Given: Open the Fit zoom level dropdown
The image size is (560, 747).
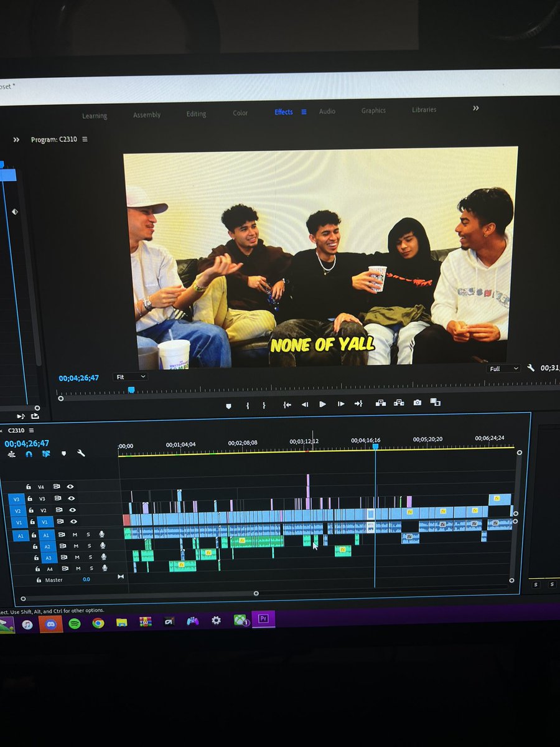Looking at the screenshot, I should point(130,377).
